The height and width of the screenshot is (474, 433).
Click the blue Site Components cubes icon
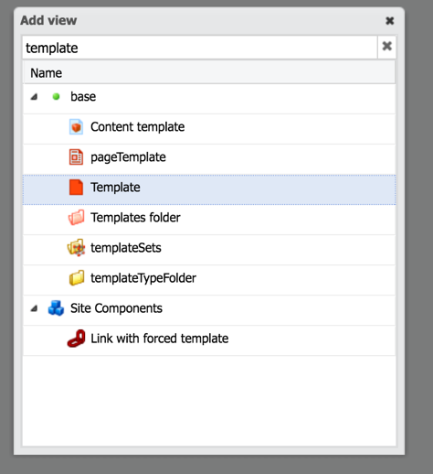[x=56, y=308]
